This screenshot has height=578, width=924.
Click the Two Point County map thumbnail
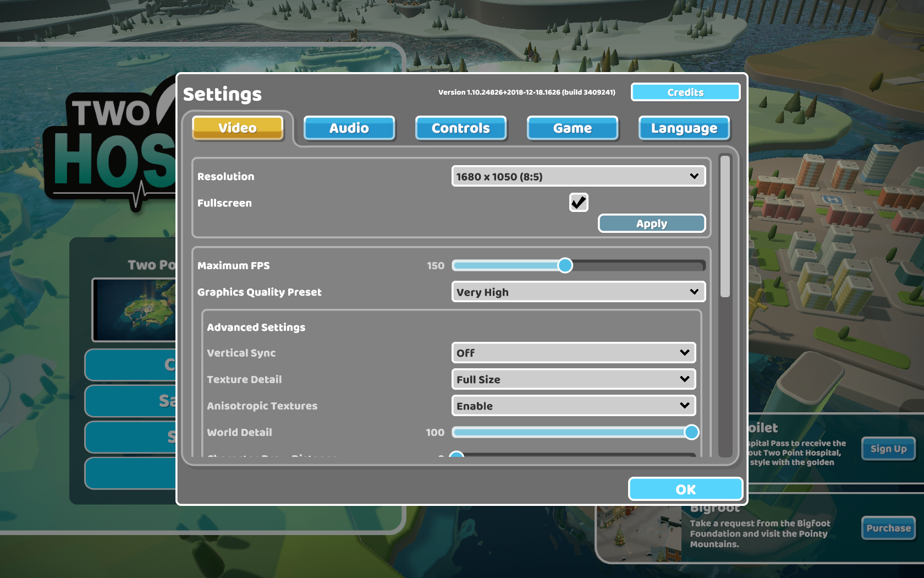(x=135, y=309)
